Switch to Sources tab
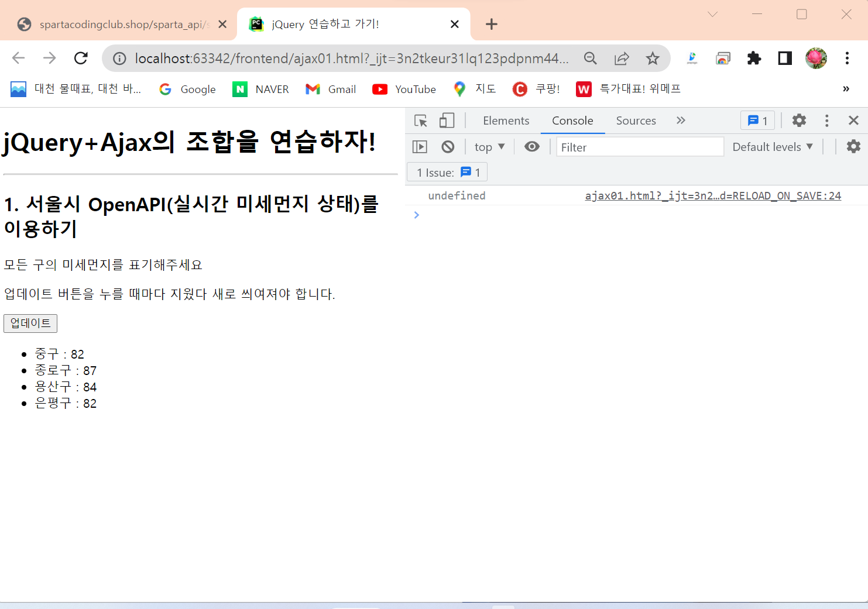 coord(636,121)
